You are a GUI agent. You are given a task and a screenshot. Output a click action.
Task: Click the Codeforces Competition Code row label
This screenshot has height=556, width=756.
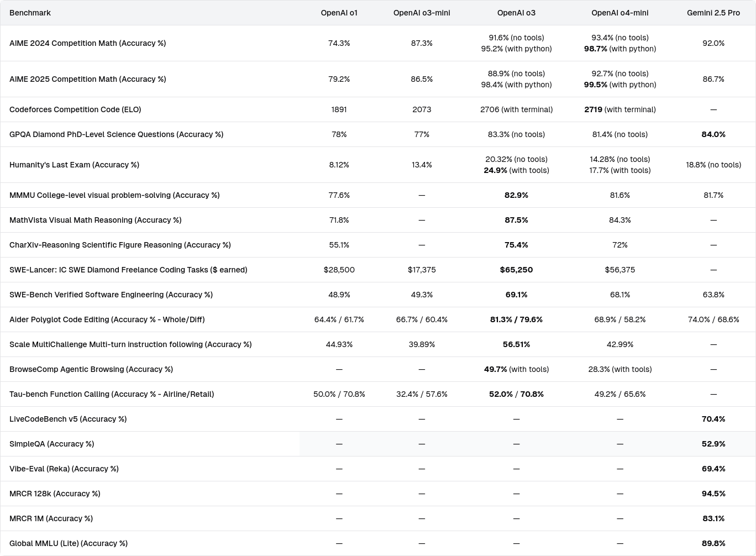[x=75, y=109]
